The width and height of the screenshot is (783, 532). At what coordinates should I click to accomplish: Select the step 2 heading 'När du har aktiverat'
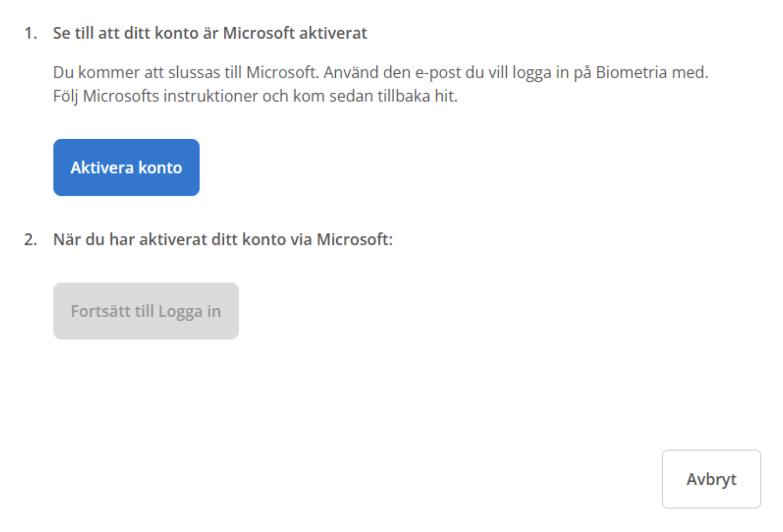(x=223, y=239)
